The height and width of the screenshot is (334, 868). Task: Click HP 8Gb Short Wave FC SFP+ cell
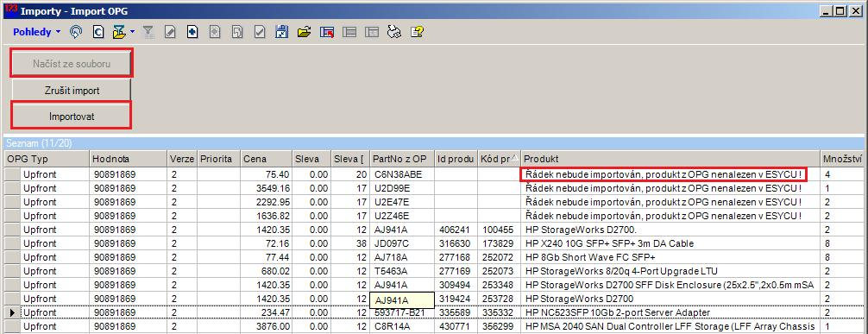click(670, 257)
